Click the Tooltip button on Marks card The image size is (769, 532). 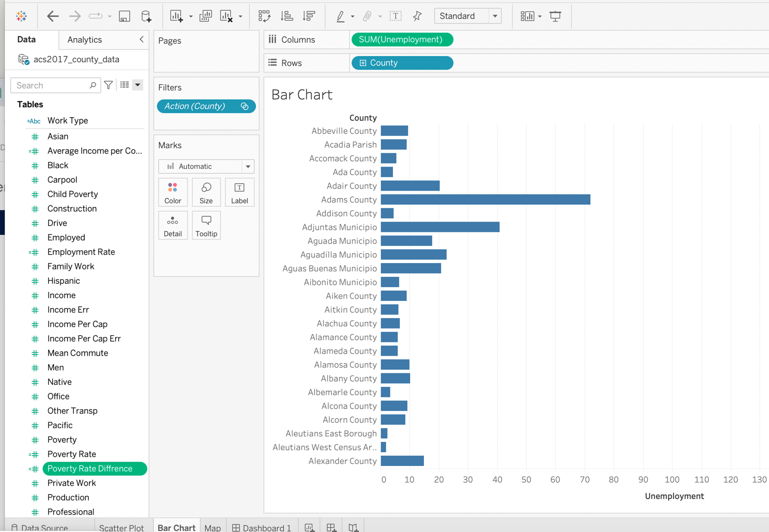tap(206, 226)
